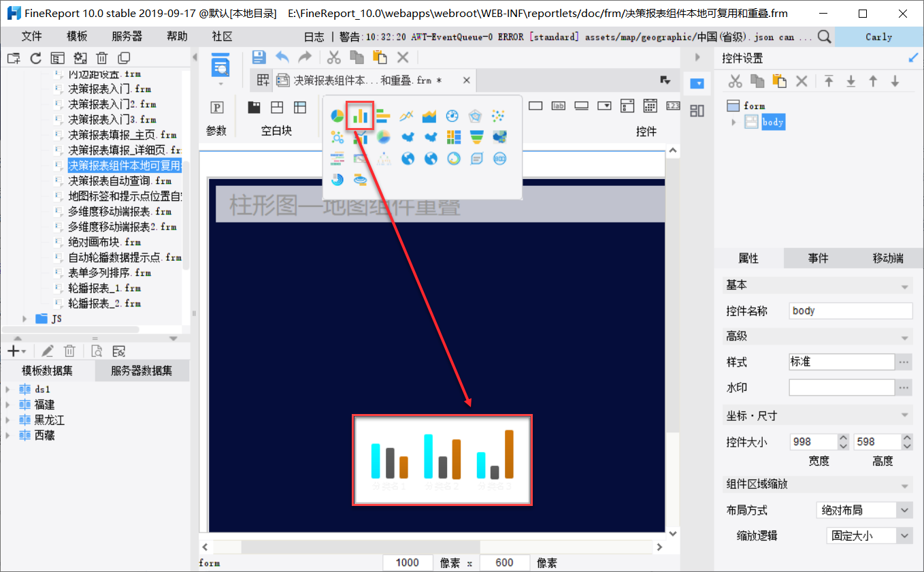
Task: Refresh the template file tree
Action: 36,59
